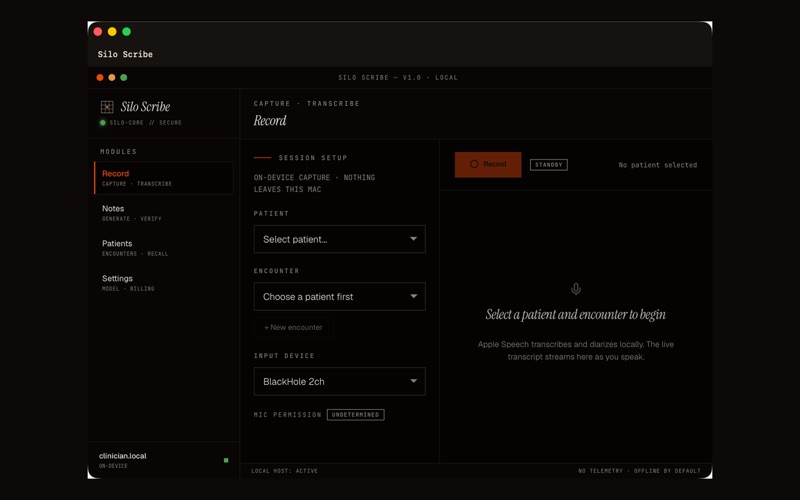The image size is (800, 500).
Task: Click the inner yellow traffic-light dot
Action: 112,78
